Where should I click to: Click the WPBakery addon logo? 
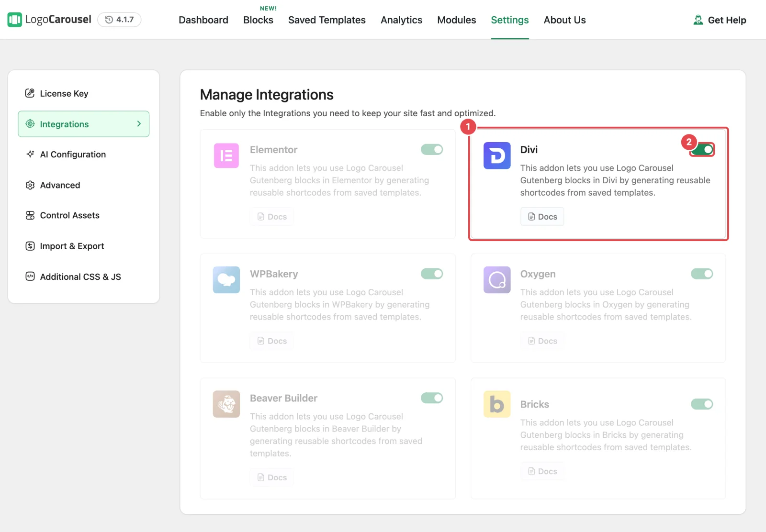click(x=226, y=280)
